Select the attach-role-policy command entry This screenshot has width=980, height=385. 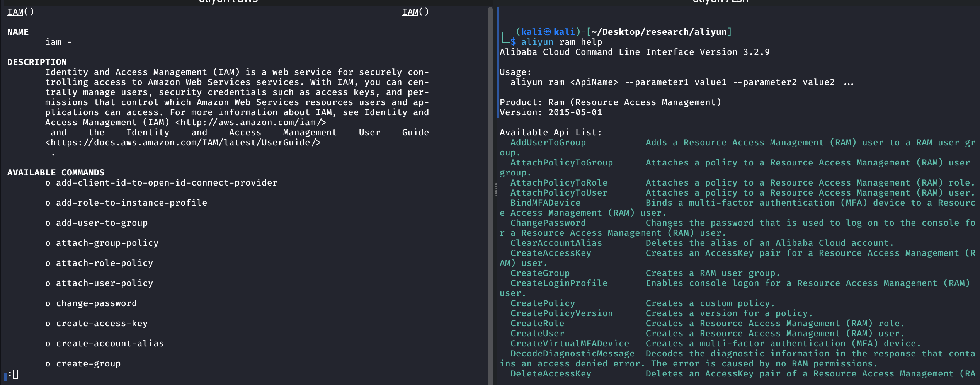click(104, 263)
